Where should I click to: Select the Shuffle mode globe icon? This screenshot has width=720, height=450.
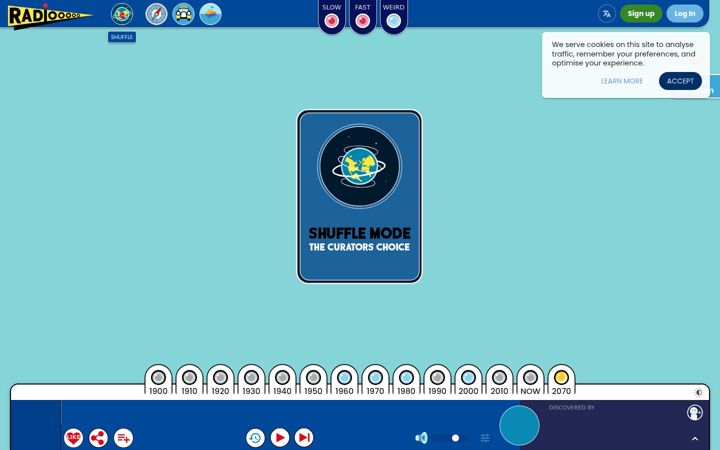[x=122, y=14]
